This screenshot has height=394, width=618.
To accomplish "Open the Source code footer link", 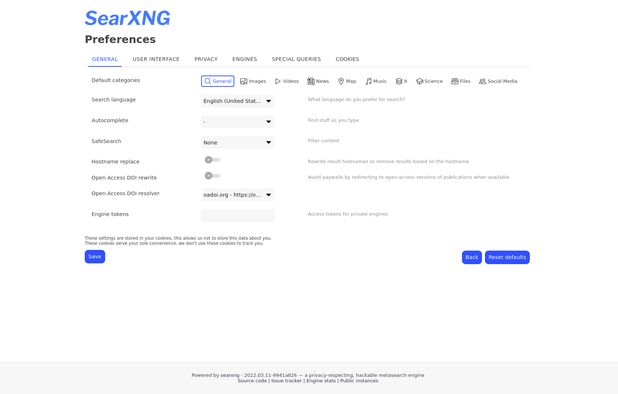I will coord(252,381).
